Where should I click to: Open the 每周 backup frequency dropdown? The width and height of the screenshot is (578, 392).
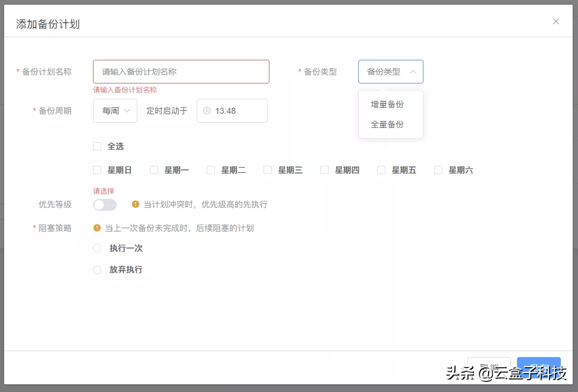click(x=115, y=111)
